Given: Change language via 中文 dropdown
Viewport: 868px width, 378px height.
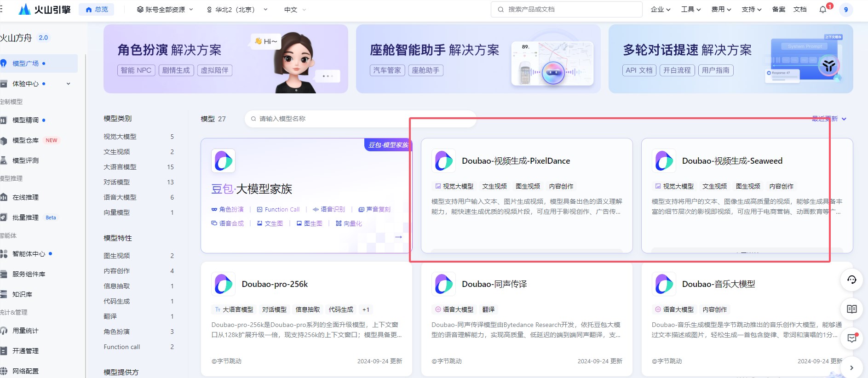Looking at the screenshot, I should [295, 9].
